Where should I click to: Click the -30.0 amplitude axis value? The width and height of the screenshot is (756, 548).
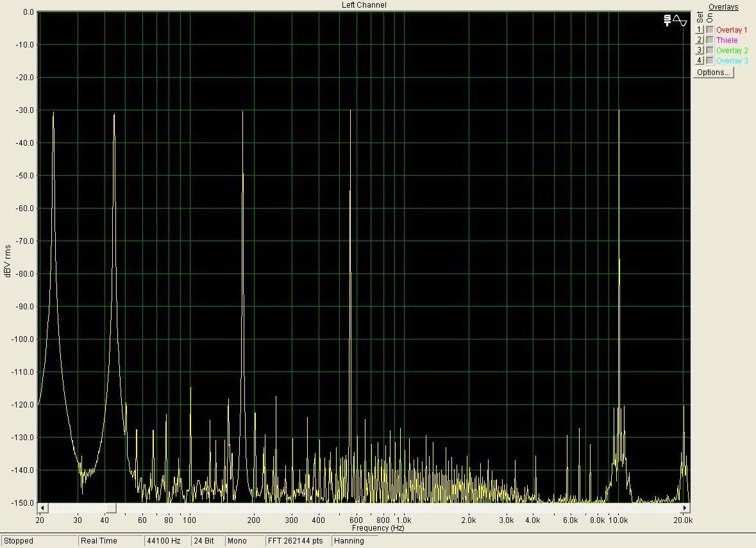[x=25, y=110]
